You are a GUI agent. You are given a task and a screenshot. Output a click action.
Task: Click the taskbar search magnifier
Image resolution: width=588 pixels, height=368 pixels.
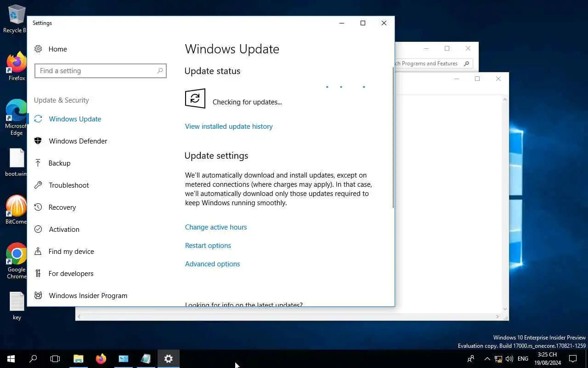[33, 359]
